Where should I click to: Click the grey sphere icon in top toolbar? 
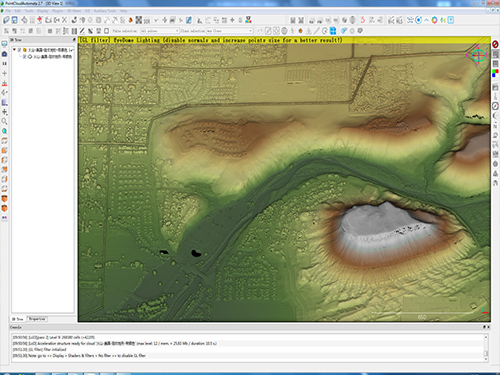point(353,20)
